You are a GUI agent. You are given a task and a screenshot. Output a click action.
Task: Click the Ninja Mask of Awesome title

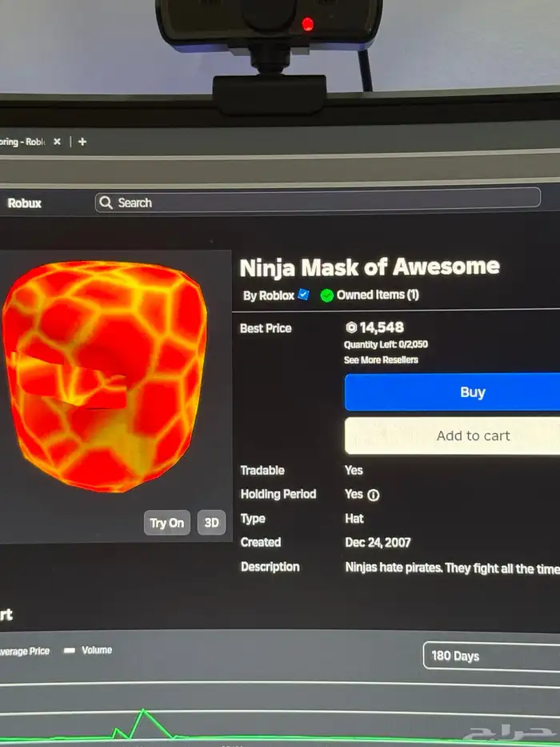[370, 267]
